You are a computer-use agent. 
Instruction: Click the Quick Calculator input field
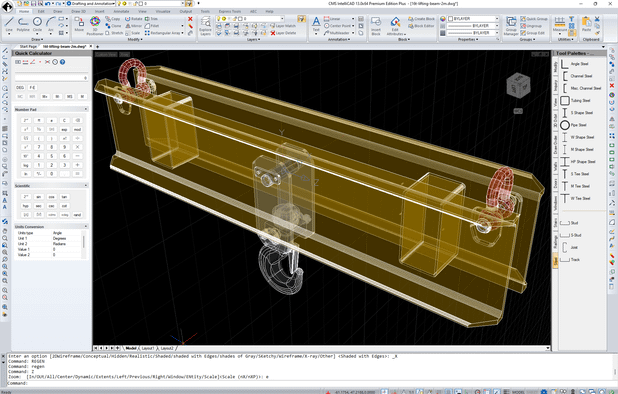click(x=51, y=78)
